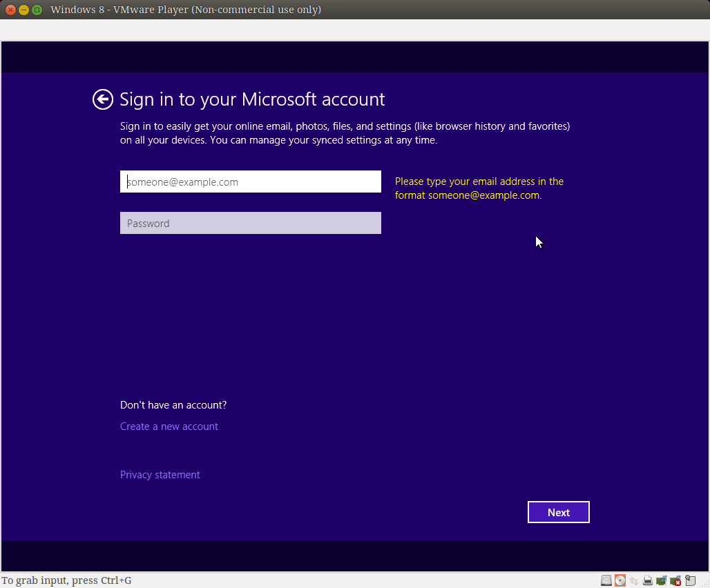710x588 pixels.
Task: Click the 'Don't have an account?' text
Action: click(x=173, y=405)
